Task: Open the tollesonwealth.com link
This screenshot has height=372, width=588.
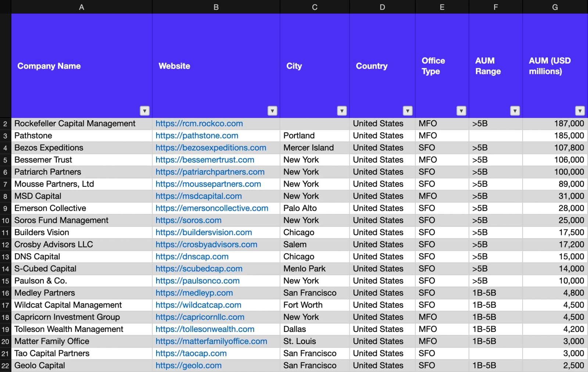Action: click(x=205, y=329)
